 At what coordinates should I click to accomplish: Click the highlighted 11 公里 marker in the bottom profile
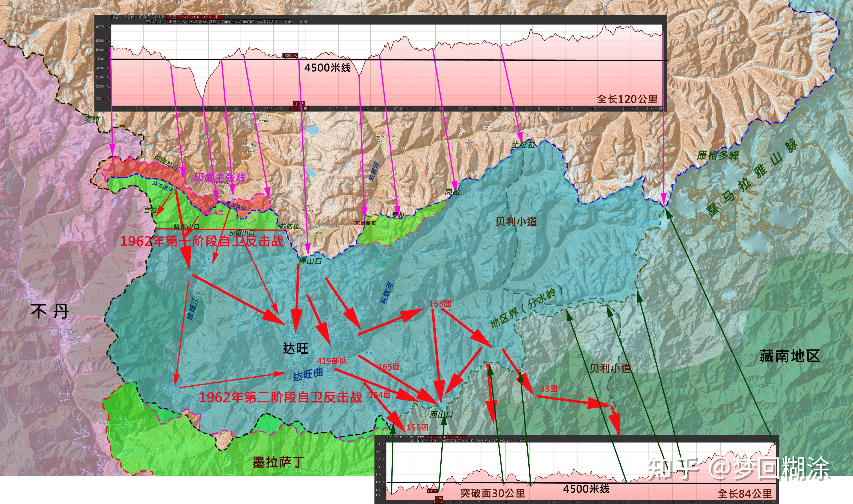point(439,502)
